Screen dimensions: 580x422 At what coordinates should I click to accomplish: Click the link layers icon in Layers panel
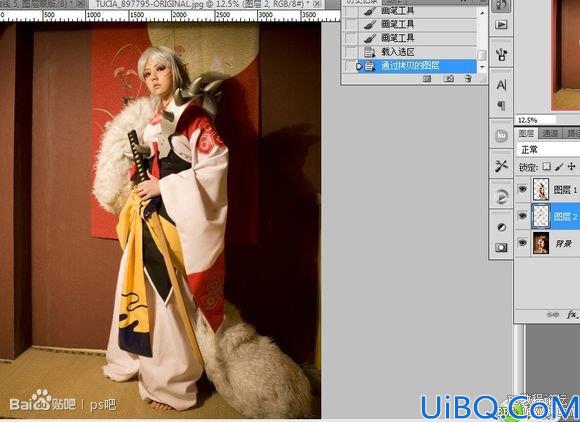tap(552, 315)
